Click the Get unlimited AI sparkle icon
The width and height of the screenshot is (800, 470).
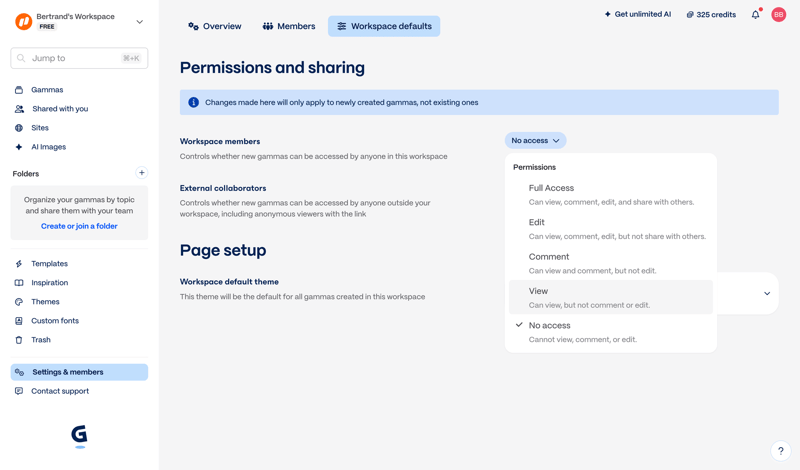pyautogui.click(x=607, y=14)
